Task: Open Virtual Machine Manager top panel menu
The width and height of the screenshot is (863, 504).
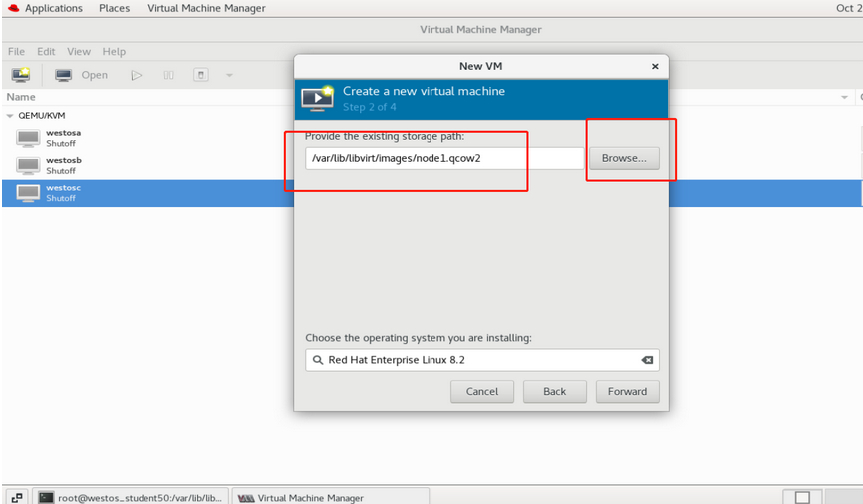Action: pyautogui.click(x=206, y=8)
